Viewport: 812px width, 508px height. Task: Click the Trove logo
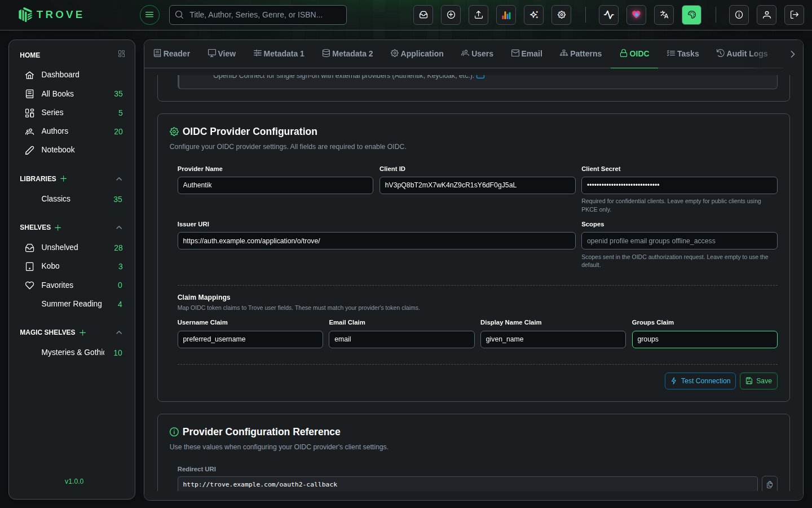(x=51, y=15)
